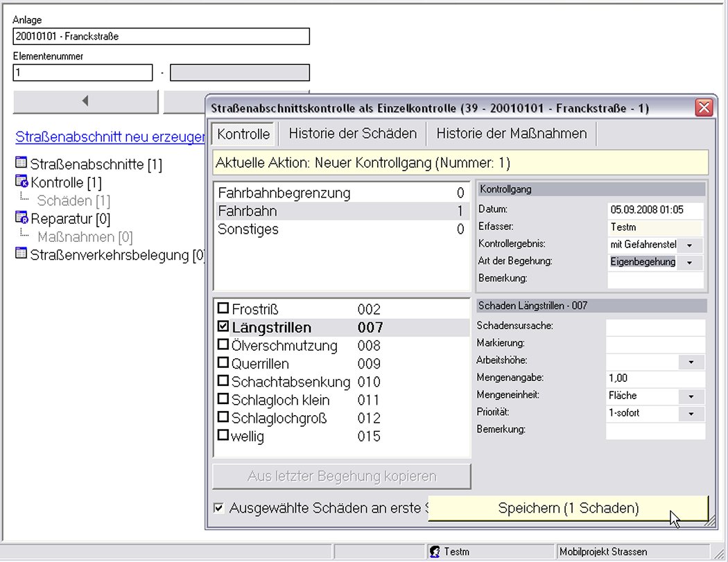This screenshot has width=728, height=562.
Task: Tick the Schlagloch klein checkbox
Action: click(x=223, y=399)
